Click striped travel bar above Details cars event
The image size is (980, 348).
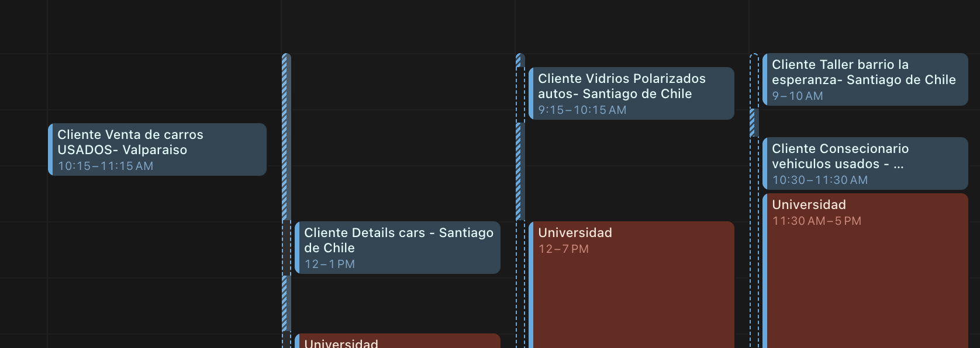[286, 137]
